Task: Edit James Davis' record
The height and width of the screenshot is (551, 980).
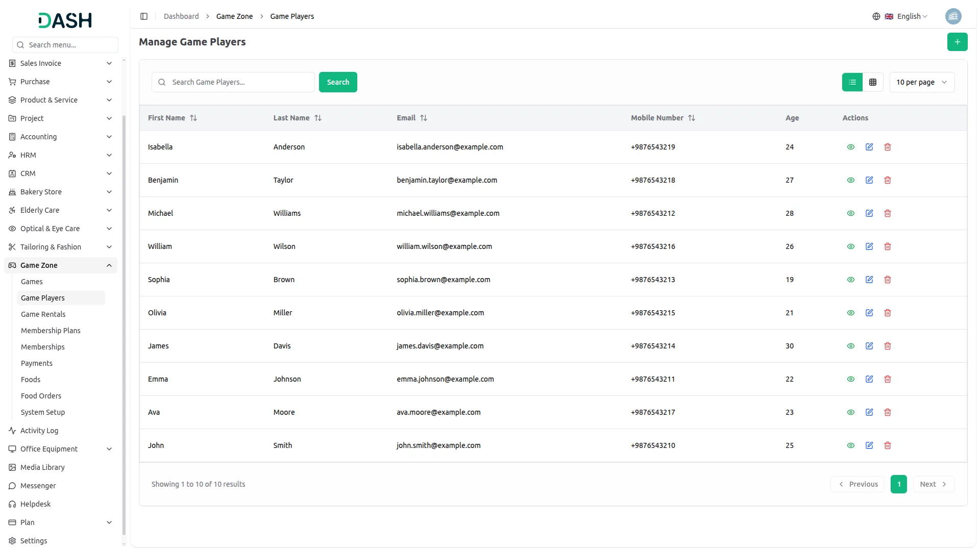Action: coord(869,346)
